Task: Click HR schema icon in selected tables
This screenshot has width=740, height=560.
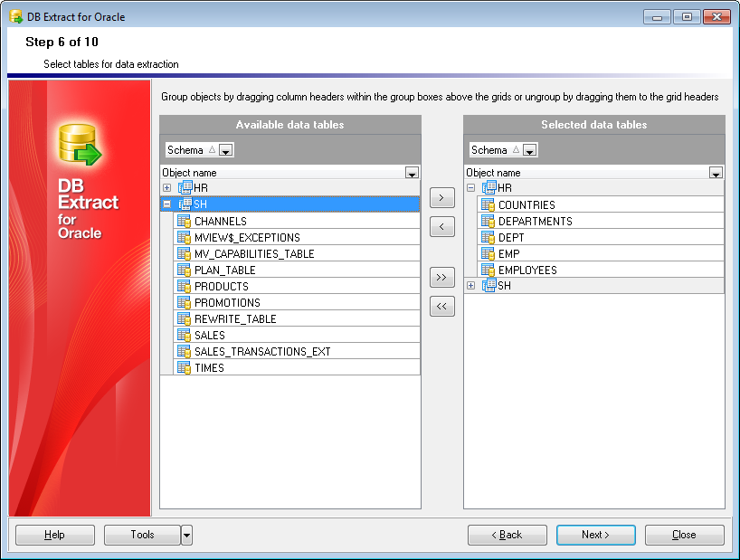Action: click(x=489, y=187)
